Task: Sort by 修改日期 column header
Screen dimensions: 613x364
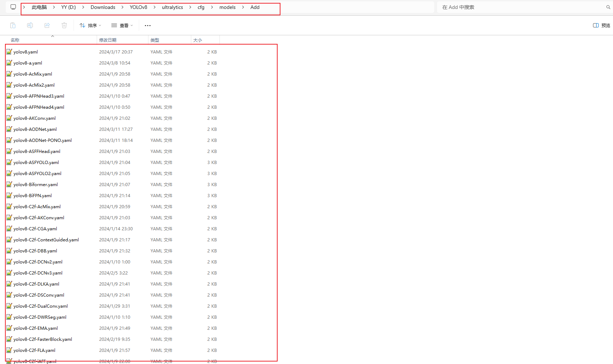Action: click(x=108, y=40)
